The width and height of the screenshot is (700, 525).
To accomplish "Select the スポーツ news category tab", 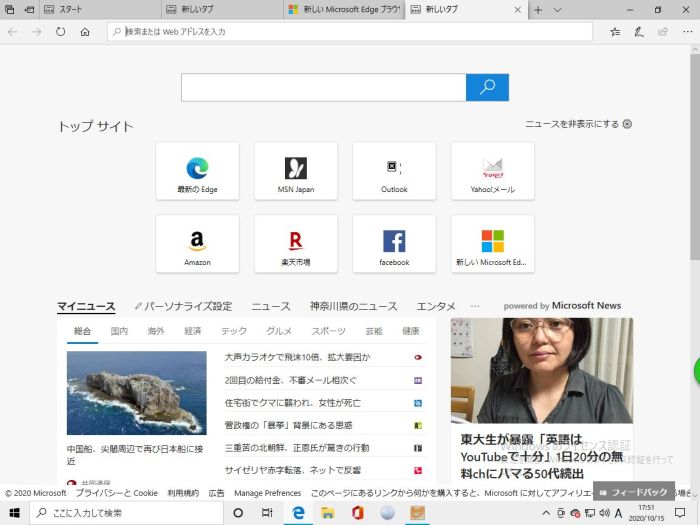I will (328, 331).
